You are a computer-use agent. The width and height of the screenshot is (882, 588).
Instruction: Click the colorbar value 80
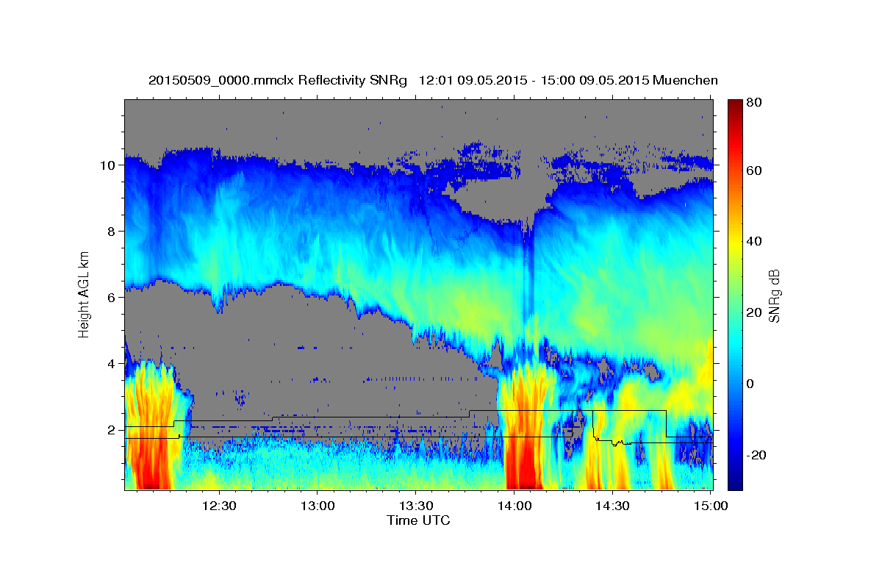(x=753, y=104)
